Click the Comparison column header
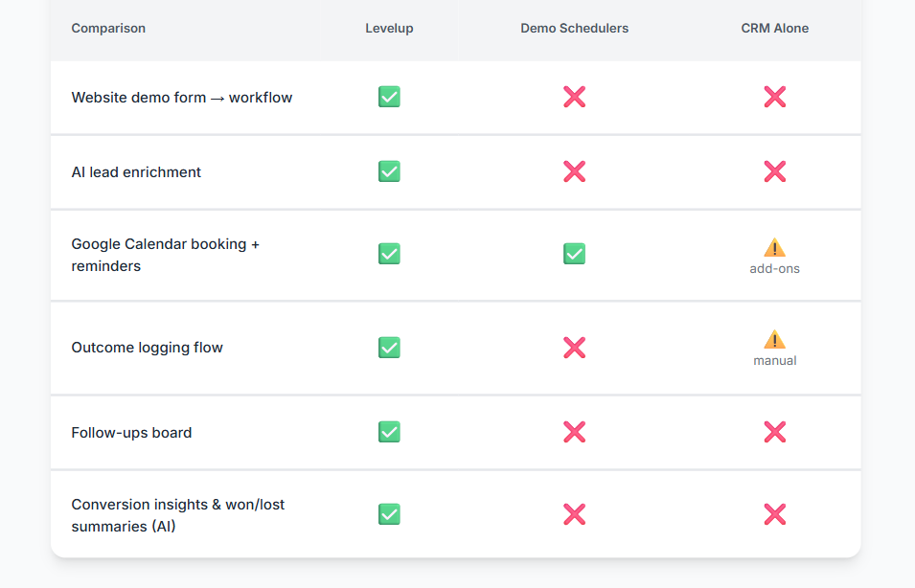915x588 pixels. pyautogui.click(x=108, y=29)
